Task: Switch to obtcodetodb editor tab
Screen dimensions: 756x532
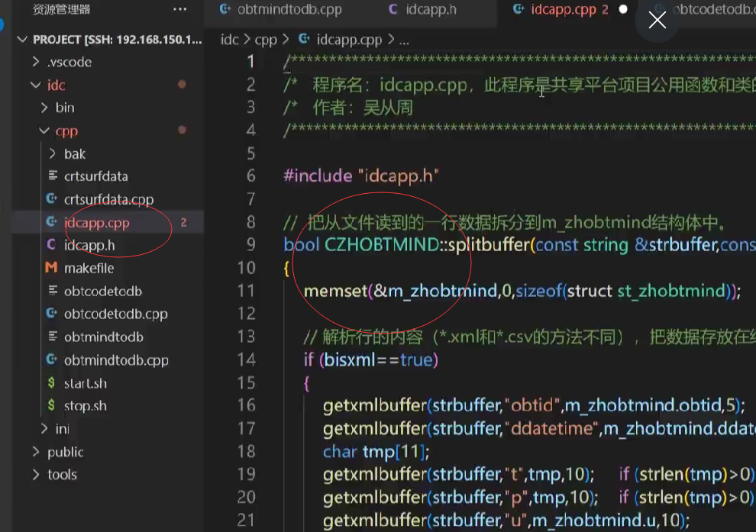Action: point(713,9)
